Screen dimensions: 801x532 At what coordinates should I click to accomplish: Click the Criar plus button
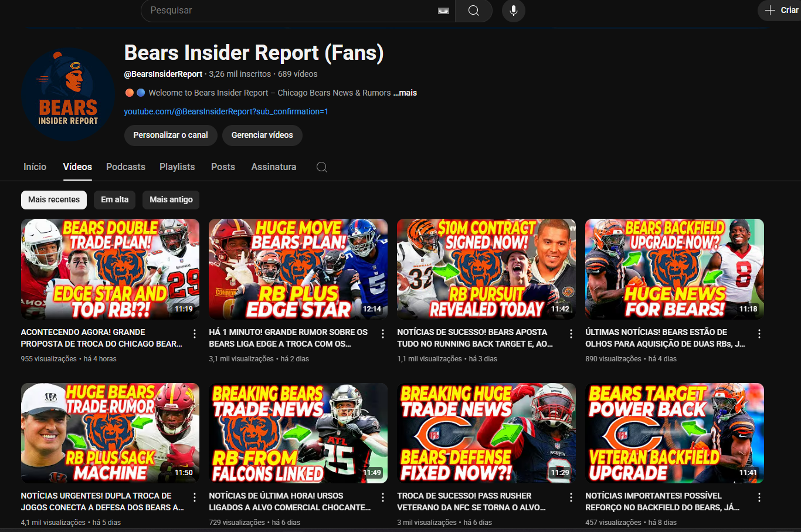point(780,10)
